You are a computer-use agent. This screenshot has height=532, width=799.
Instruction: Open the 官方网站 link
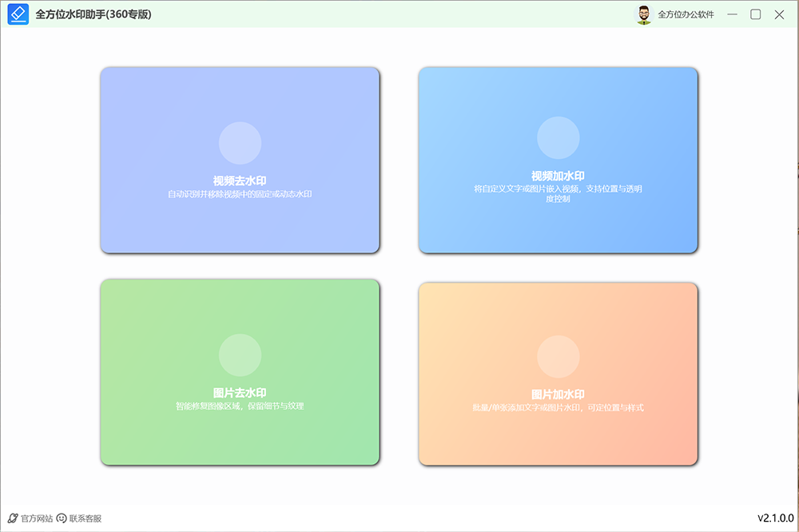[x=36, y=518]
